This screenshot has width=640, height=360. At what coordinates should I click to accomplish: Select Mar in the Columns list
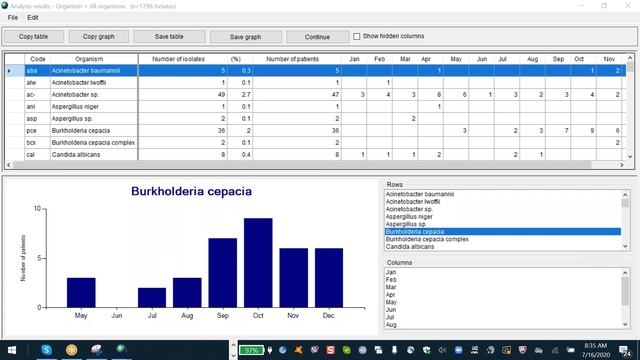pyautogui.click(x=502, y=287)
